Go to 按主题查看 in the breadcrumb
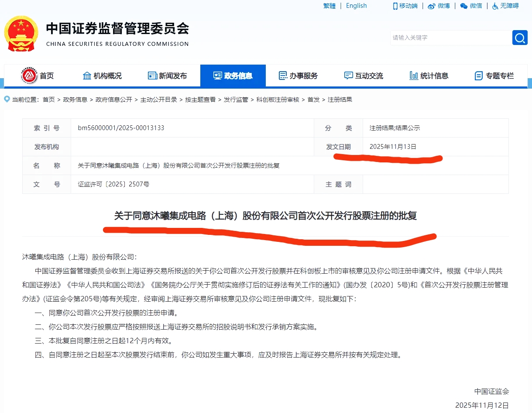Image resolution: width=532 pixels, height=413 pixels. [x=200, y=100]
